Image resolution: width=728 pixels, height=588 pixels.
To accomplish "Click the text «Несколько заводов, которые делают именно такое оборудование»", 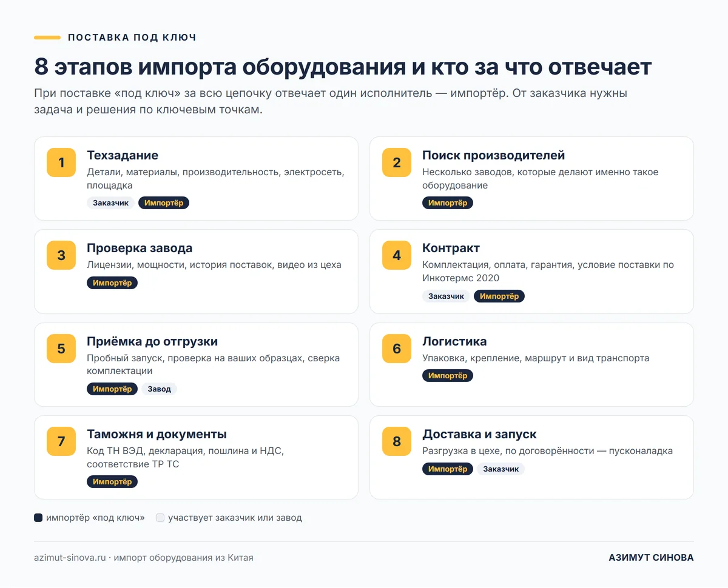I will coord(540,178).
